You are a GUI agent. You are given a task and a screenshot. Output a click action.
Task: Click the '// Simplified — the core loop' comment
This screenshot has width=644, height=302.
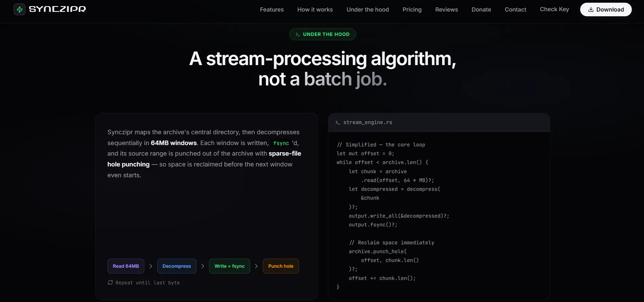381,145
